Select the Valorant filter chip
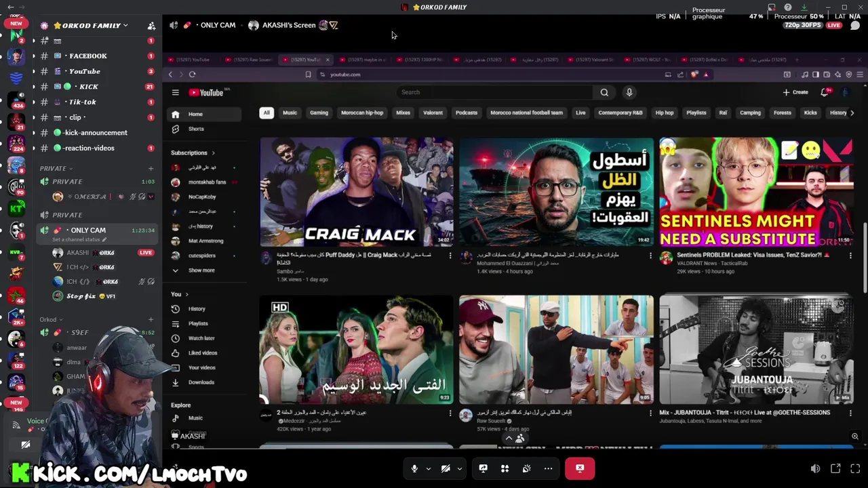Screen dimensions: 868x488 pyautogui.click(x=433, y=113)
